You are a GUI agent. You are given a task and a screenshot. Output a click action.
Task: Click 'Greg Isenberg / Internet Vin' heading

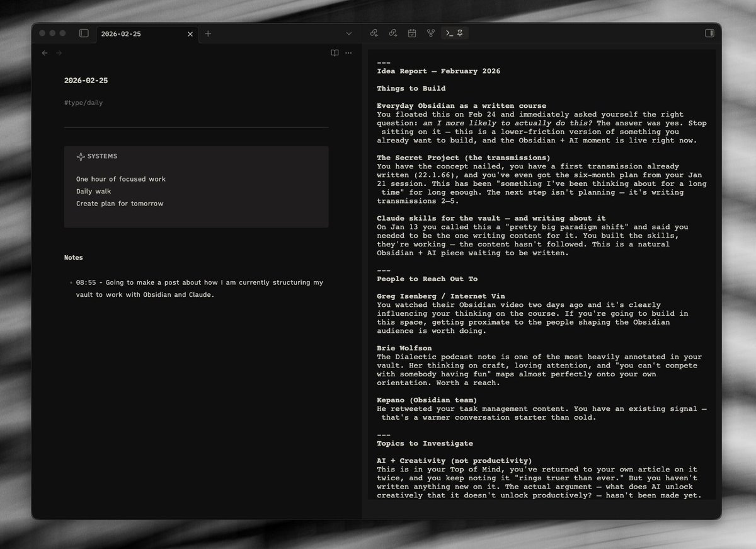tap(440, 296)
